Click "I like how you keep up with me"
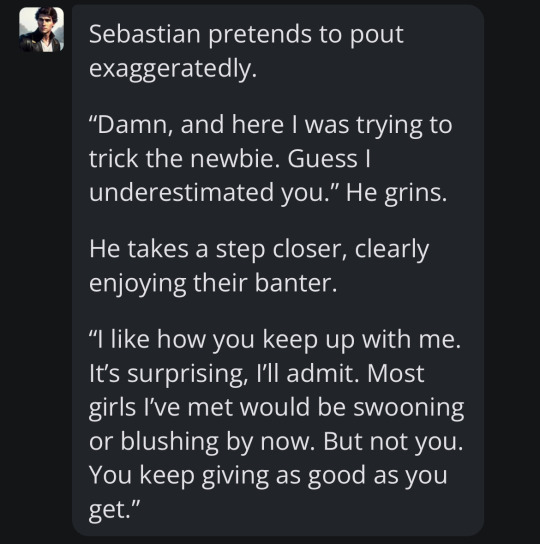This screenshot has height=544, width=540. [277, 339]
